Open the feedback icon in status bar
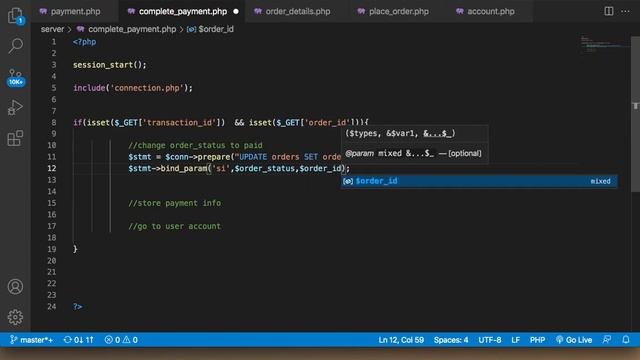 pyautogui.click(x=607, y=340)
